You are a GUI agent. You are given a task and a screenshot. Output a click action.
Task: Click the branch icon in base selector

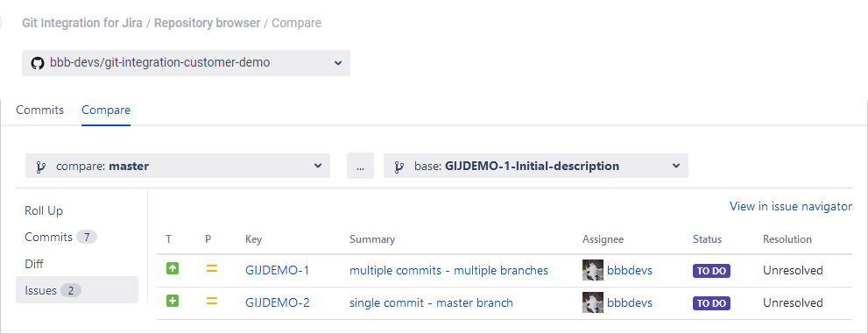click(x=399, y=167)
